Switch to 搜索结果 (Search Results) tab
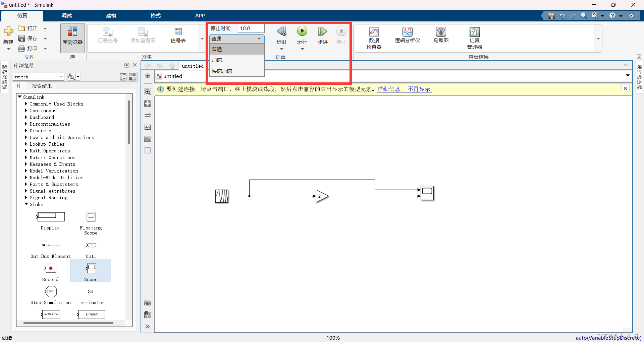The height and width of the screenshot is (342, 644). pyautogui.click(x=42, y=86)
